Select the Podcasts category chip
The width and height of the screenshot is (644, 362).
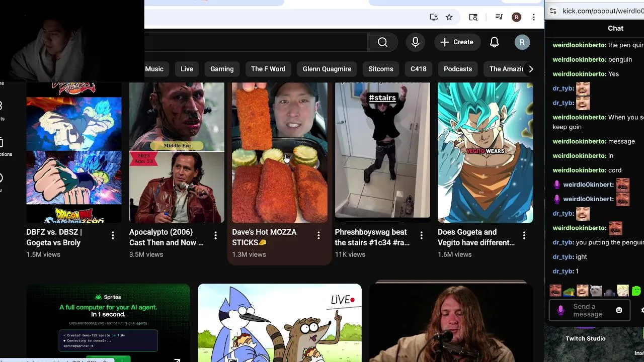(458, 69)
